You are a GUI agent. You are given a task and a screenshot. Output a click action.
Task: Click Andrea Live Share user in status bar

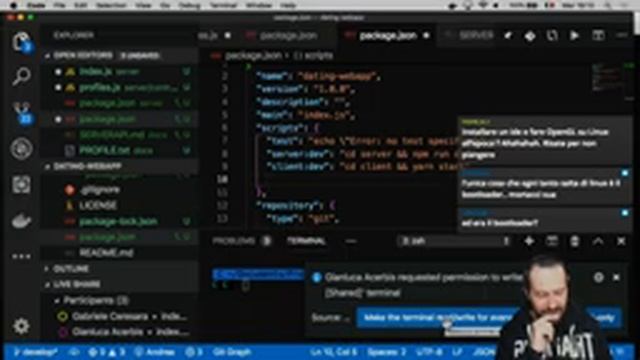pyautogui.click(x=155, y=352)
